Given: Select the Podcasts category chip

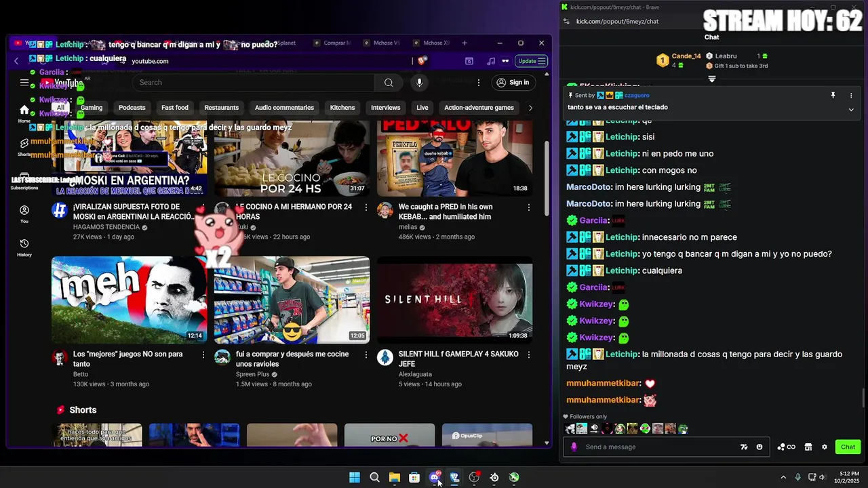Looking at the screenshot, I should point(132,108).
